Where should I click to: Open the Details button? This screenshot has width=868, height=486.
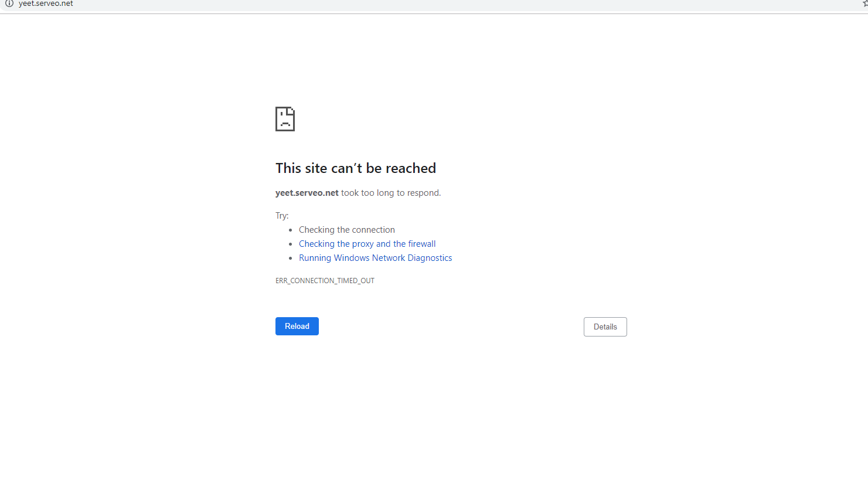[605, 327]
